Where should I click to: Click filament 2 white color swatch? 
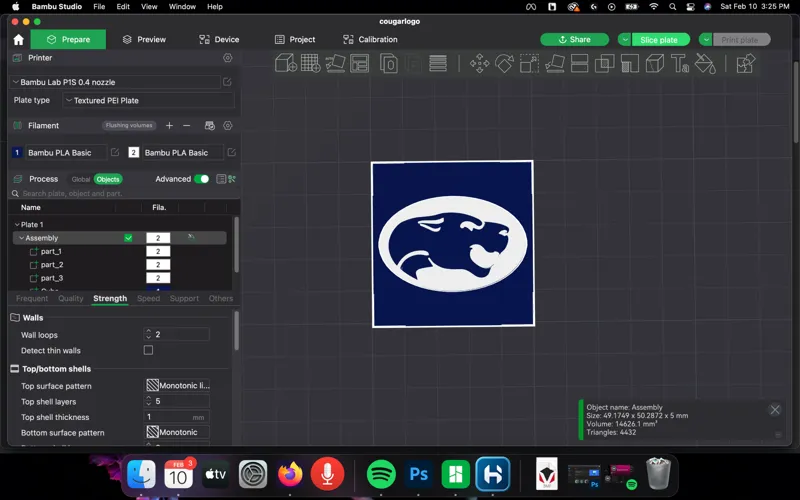click(134, 152)
